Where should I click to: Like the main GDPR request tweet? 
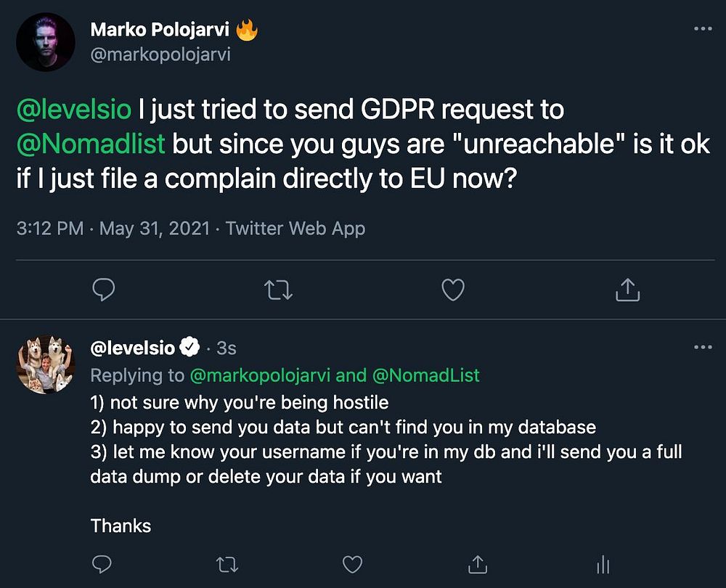coord(453,290)
